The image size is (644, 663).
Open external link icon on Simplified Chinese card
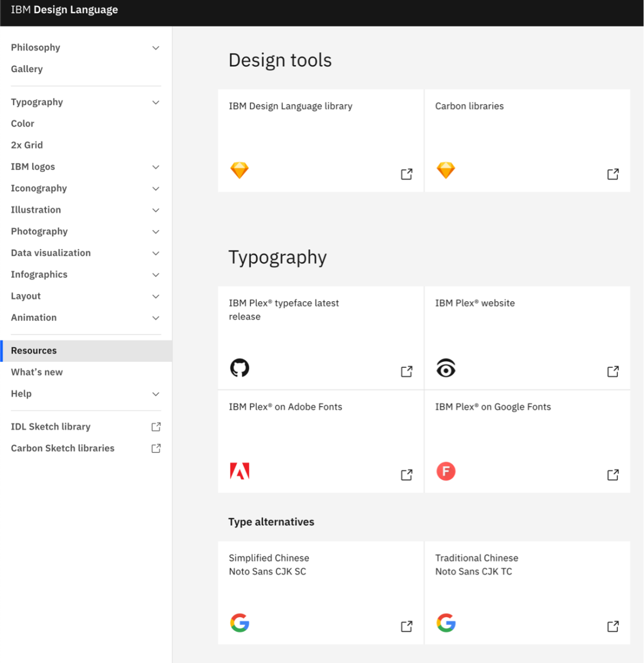[407, 626]
